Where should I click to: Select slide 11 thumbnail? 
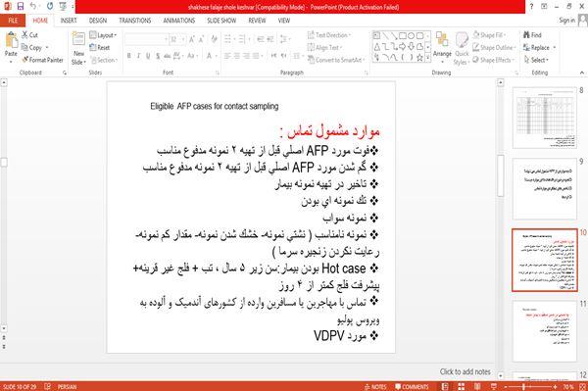click(545, 331)
